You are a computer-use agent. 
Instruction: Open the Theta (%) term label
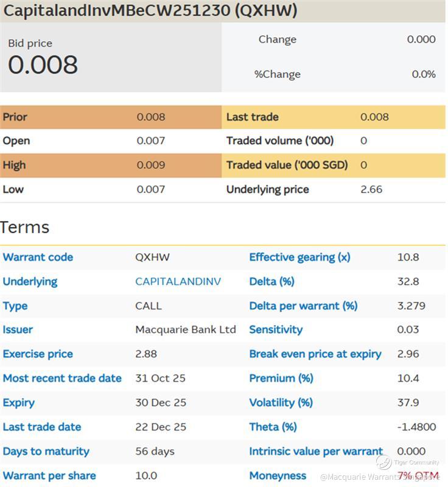coord(273,427)
